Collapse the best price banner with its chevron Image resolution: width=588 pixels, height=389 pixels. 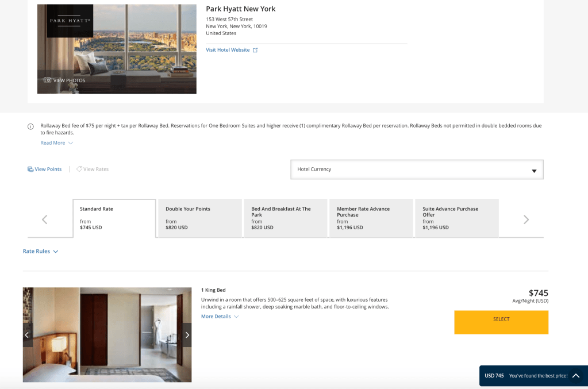tap(576, 376)
